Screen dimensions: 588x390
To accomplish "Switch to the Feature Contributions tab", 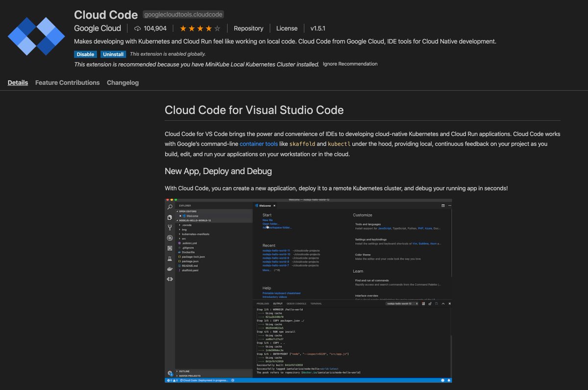I will pyautogui.click(x=67, y=83).
